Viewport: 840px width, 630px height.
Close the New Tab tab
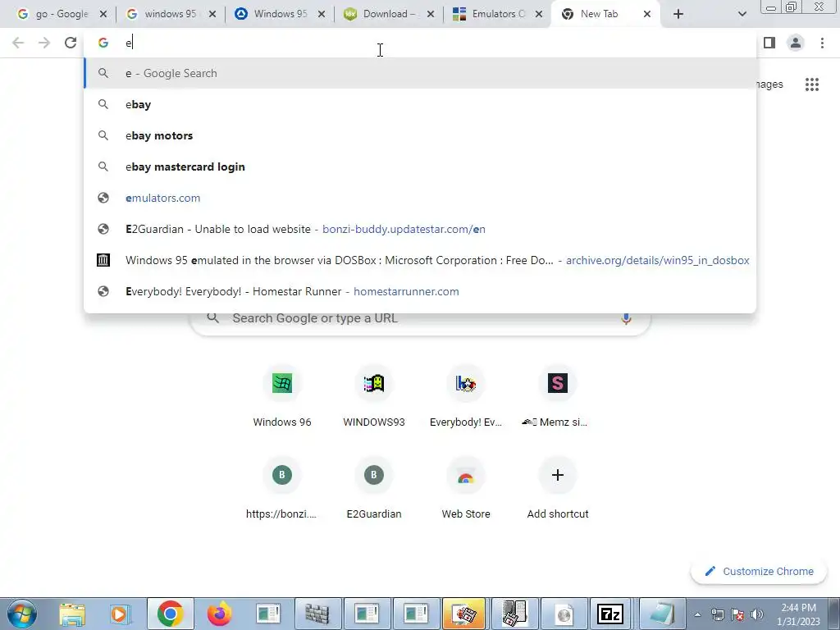click(647, 14)
